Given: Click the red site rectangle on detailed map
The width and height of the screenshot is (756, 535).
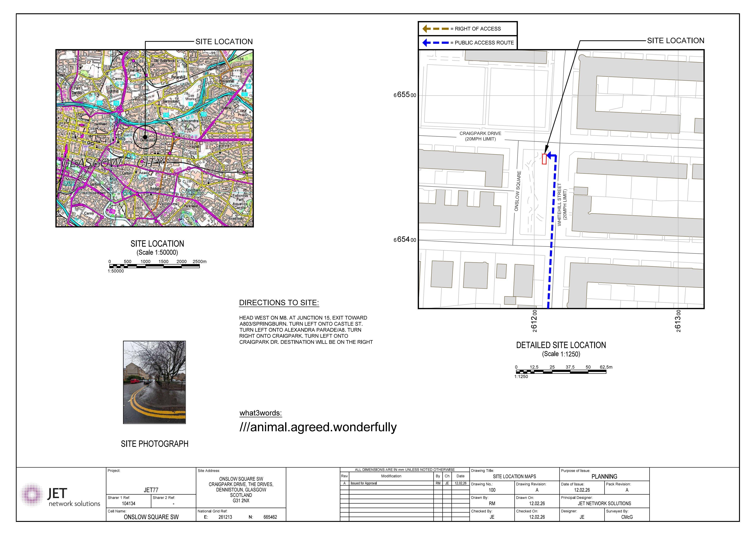Looking at the screenshot, I should tap(544, 159).
